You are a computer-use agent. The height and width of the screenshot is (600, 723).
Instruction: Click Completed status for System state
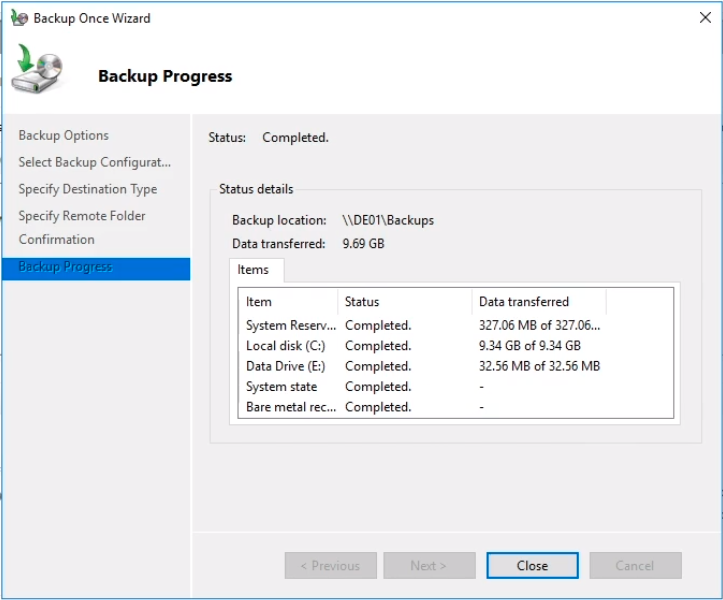[x=378, y=386]
